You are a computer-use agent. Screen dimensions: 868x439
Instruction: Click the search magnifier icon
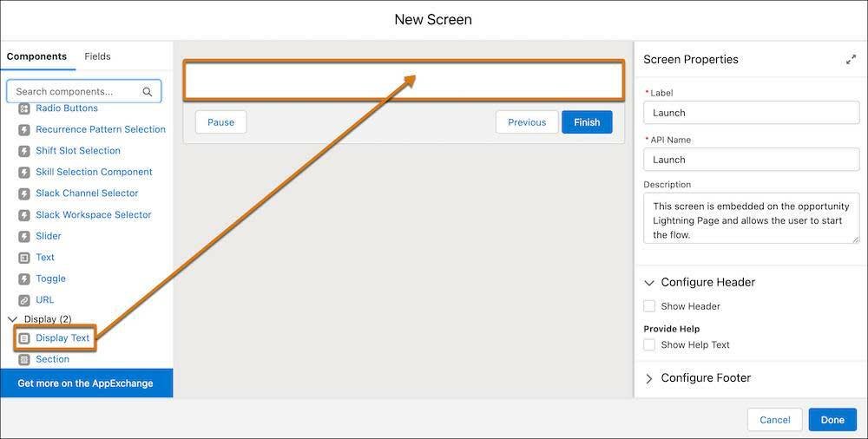[148, 92]
